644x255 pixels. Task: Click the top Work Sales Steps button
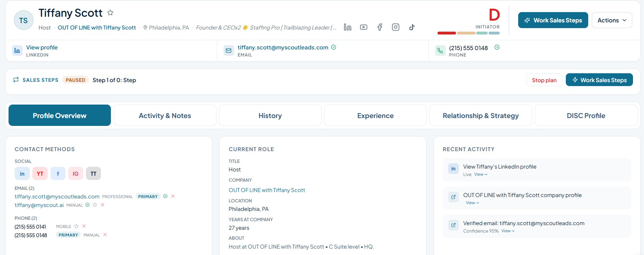coord(553,20)
